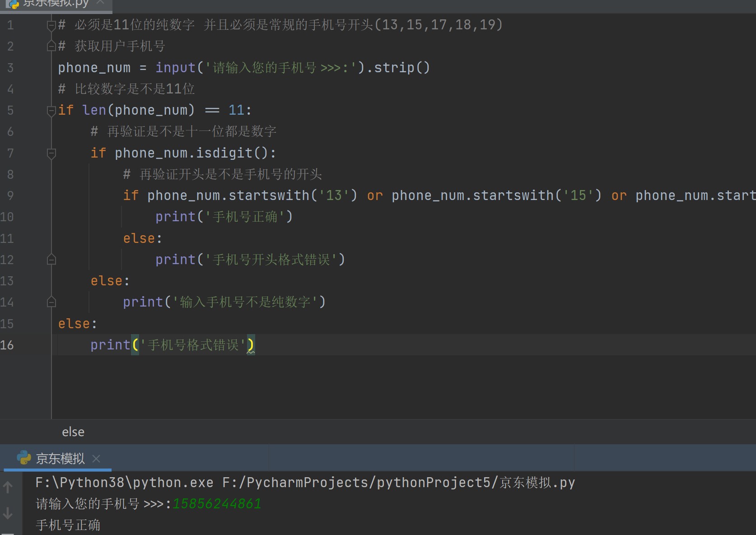Click the up arrow in Run console
The width and height of the screenshot is (756, 535).
[x=8, y=487]
